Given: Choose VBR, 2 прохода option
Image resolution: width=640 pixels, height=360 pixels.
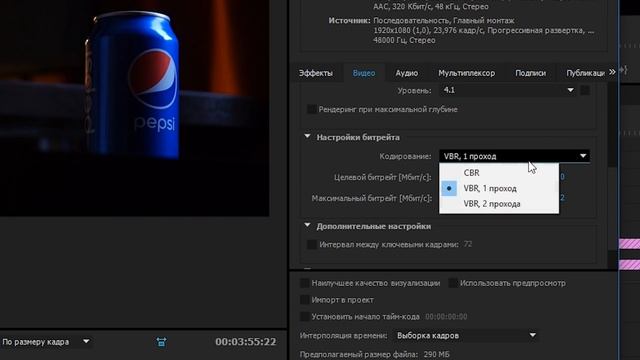Looking at the screenshot, I should coord(499,204).
